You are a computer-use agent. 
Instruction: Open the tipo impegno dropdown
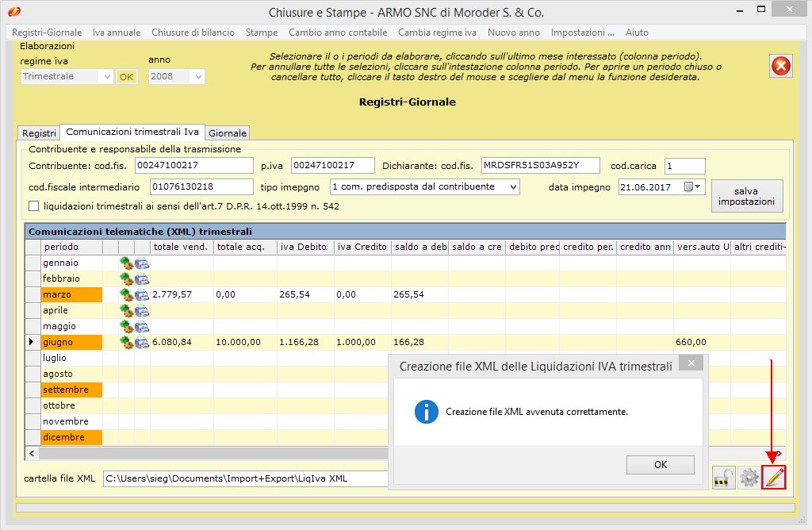(x=514, y=187)
